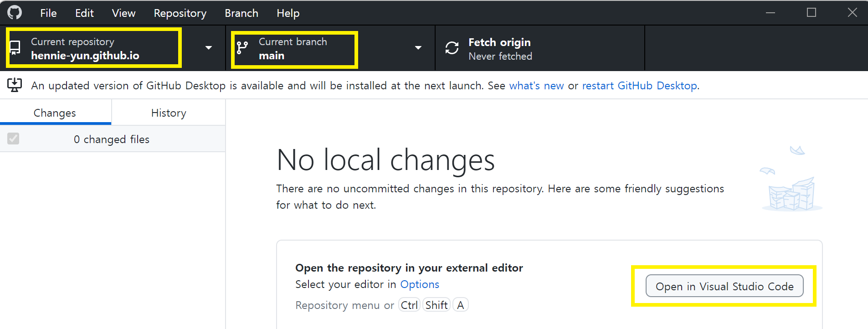Open the Edit menu
Image resolution: width=868 pixels, height=329 pixels.
click(x=84, y=13)
